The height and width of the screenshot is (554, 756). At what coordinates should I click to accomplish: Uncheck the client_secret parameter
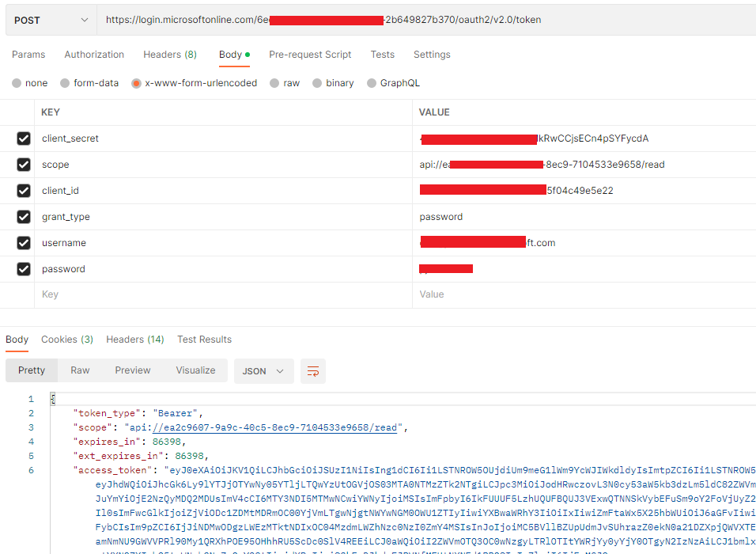click(24, 138)
